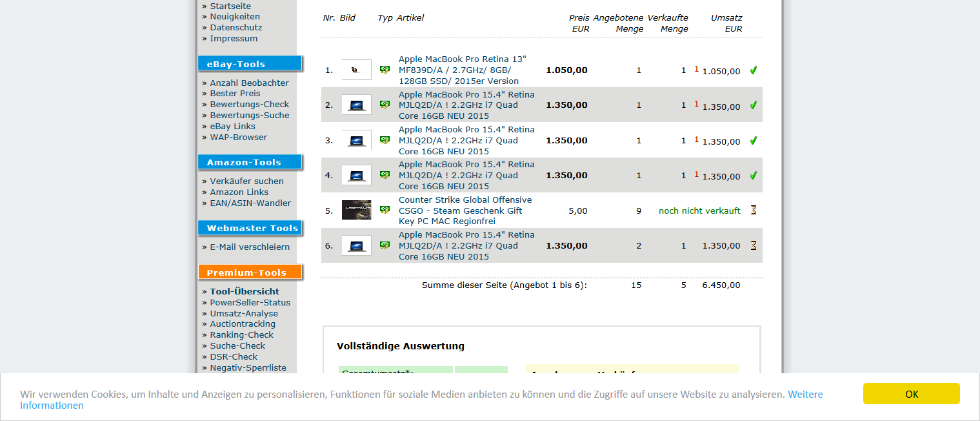Open MacBook Pro 15.4" article in row 4

point(466,175)
